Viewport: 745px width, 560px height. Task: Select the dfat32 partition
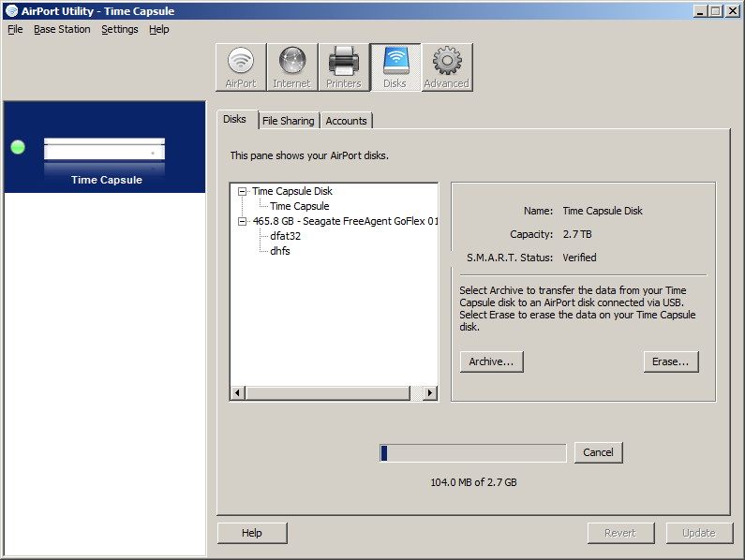[x=285, y=236]
